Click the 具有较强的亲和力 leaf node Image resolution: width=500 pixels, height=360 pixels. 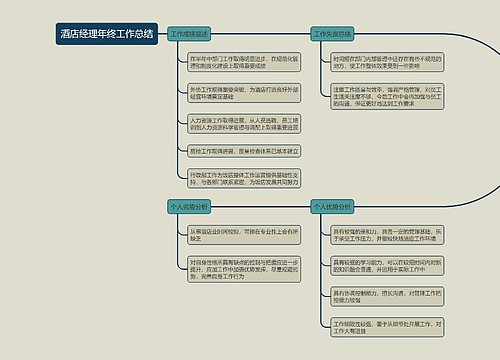click(x=387, y=235)
